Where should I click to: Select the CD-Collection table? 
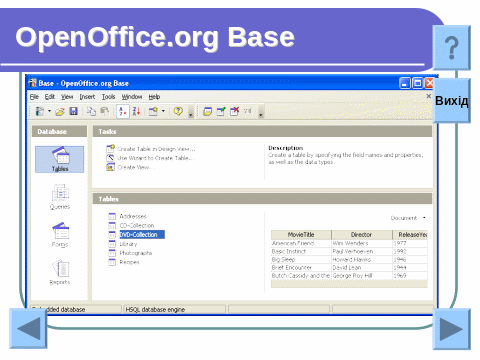point(131,226)
